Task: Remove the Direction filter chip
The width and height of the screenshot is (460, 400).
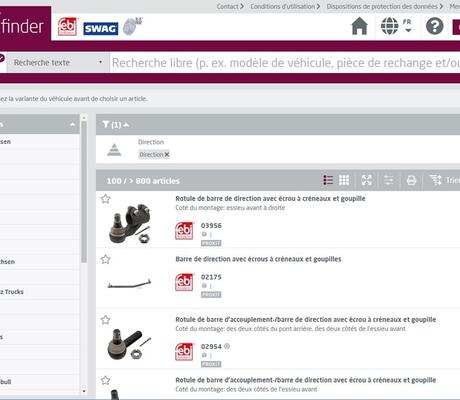Action: (x=167, y=155)
